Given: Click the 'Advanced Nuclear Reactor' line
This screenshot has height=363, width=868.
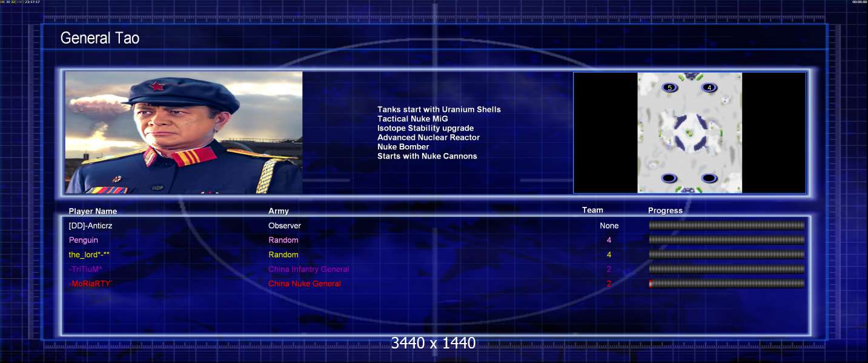Looking at the screenshot, I should pyautogui.click(x=428, y=137).
